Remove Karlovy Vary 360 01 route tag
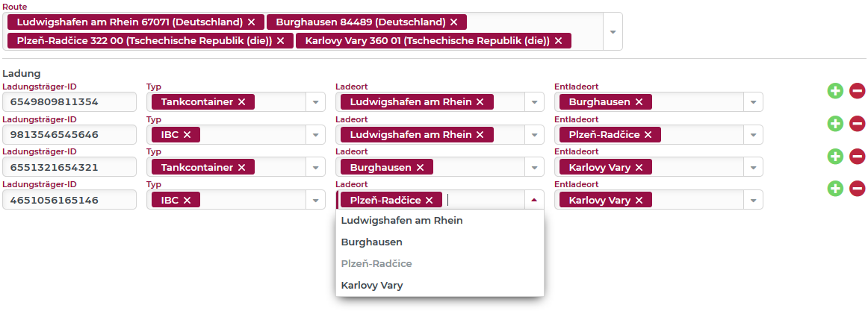The height and width of the screenshot is (311, 868). pos(558,41)
